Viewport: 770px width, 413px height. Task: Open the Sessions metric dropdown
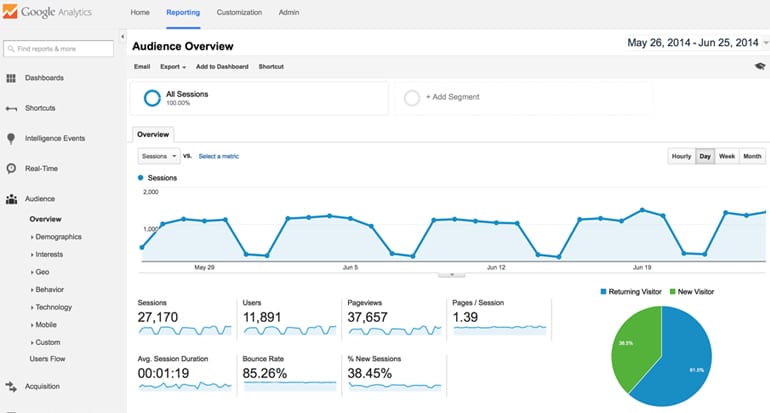(x=159, y=156)
